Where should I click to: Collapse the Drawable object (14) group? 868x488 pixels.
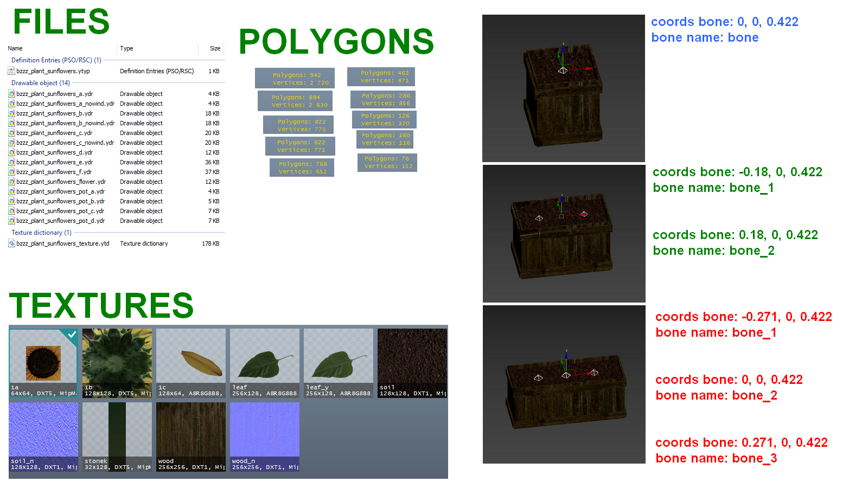pyautogui.click(x=41, y=83)
